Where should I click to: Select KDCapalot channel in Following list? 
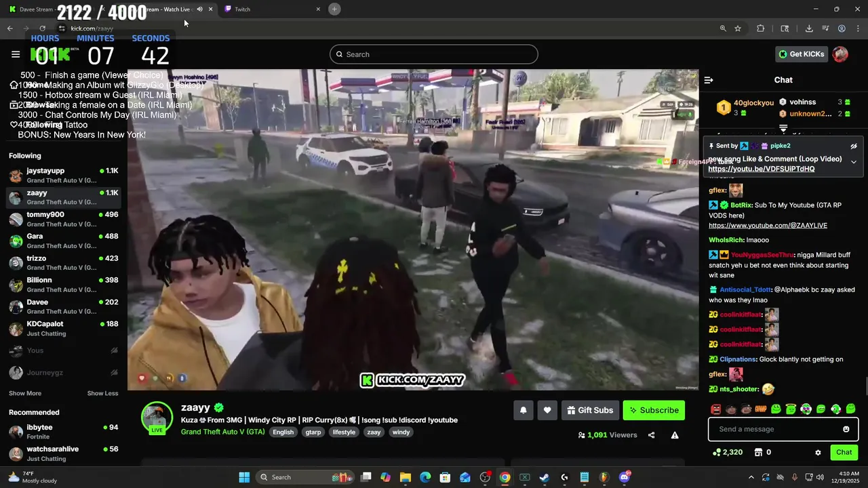click(64, 329)
